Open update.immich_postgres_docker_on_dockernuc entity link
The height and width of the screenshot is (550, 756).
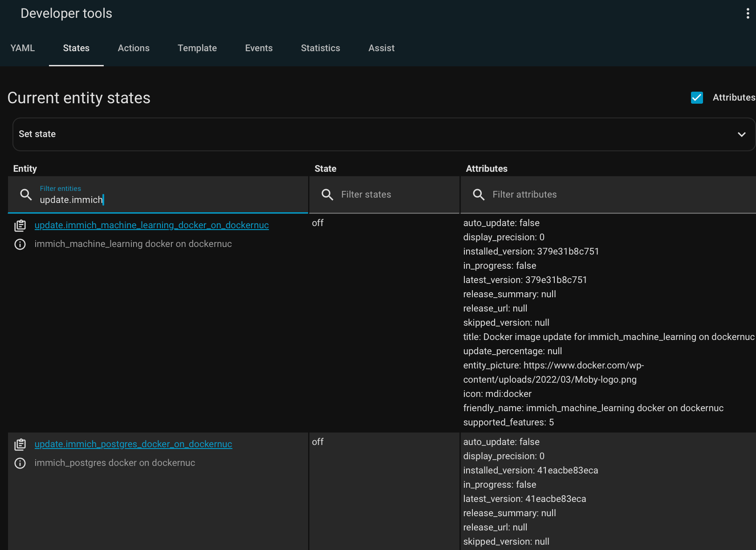point(133,444)
